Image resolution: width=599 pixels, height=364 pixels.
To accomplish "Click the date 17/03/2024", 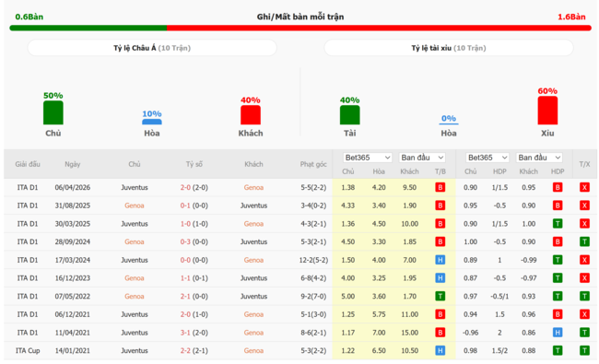I will pos(73,260).
